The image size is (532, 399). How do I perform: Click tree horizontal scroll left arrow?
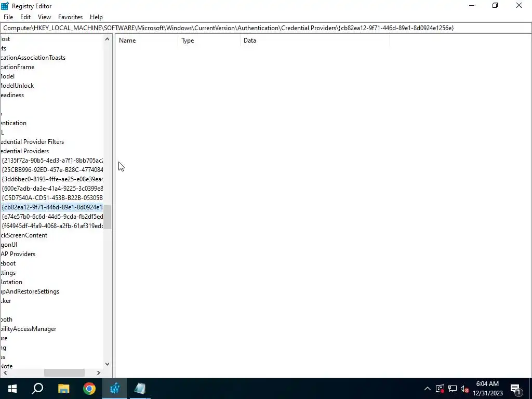coord(5,373)
